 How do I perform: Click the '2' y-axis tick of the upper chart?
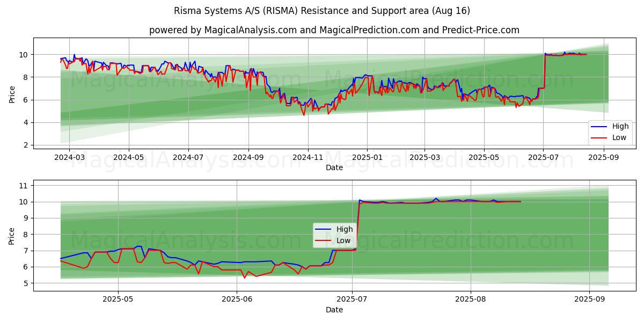pos(27,145)
